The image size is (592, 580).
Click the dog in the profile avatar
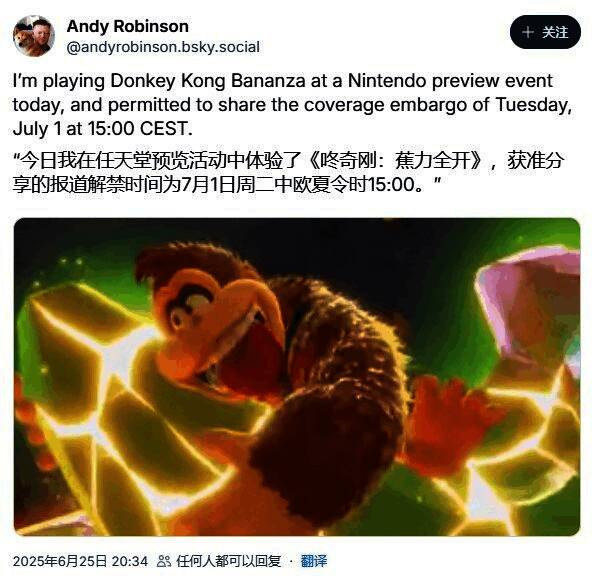23,40
